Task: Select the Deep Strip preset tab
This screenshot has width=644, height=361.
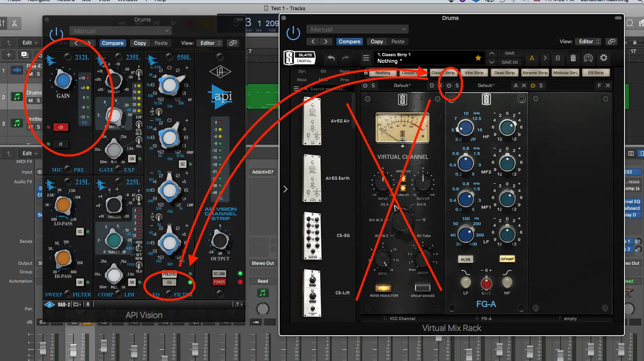Action: (504, 73)
